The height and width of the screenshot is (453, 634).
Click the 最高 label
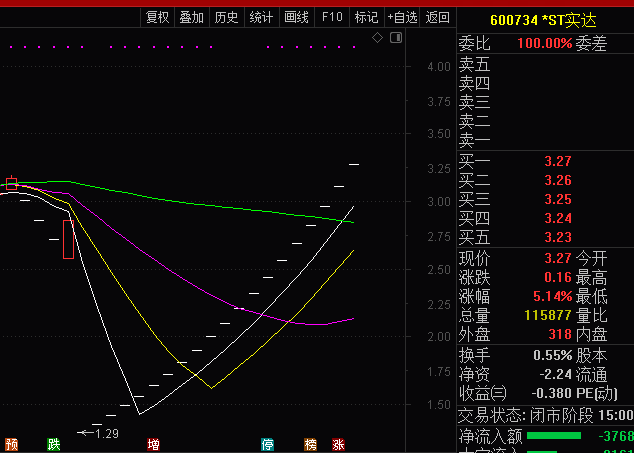591,277
